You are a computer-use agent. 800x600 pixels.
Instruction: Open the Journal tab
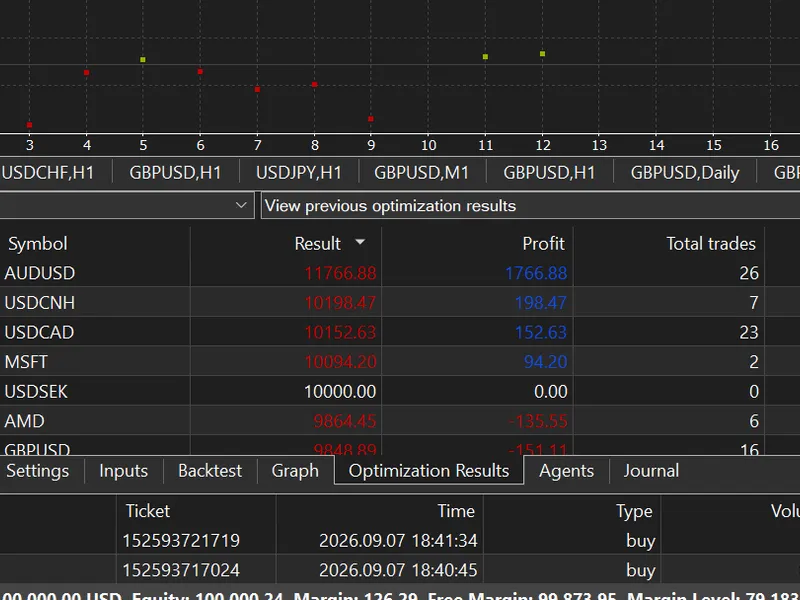pos(651,470)
